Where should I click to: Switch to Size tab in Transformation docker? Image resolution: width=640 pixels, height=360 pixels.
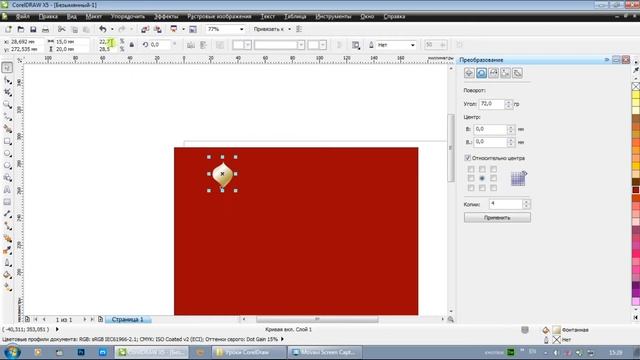[505, 73]
